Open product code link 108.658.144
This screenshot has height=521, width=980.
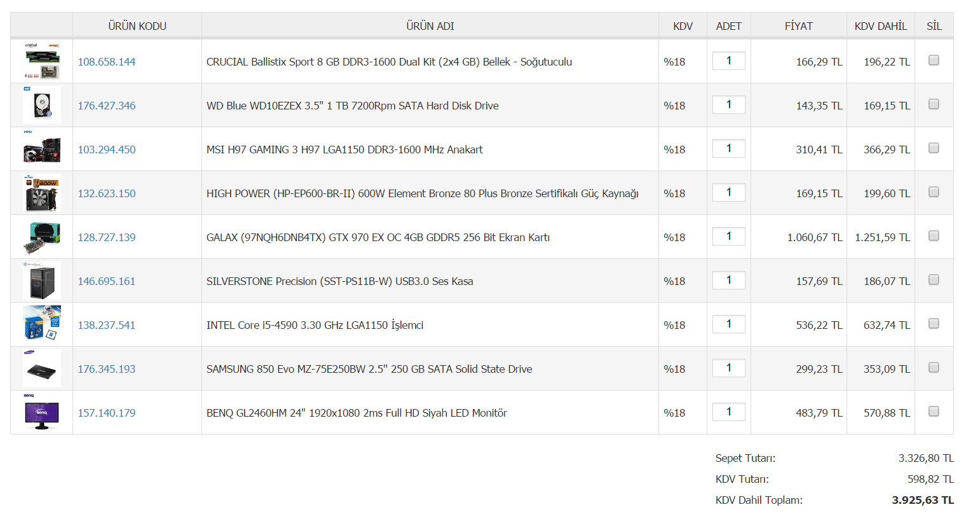[x=107, y=62]
